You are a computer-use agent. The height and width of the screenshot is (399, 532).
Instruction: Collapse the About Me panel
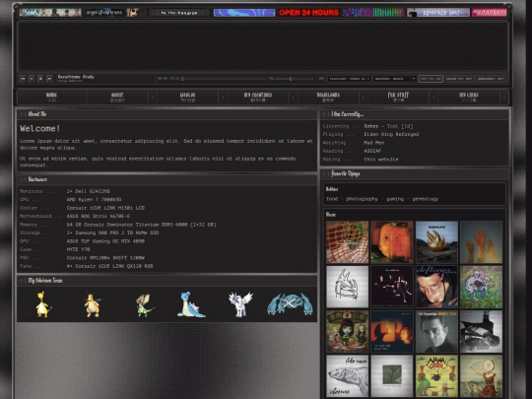(23, 114)
